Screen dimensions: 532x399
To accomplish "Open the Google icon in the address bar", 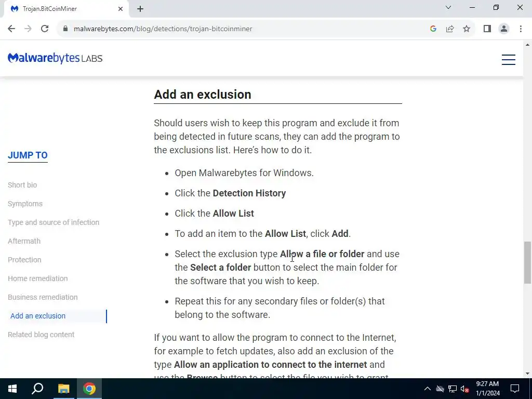I will click(433, 29).
